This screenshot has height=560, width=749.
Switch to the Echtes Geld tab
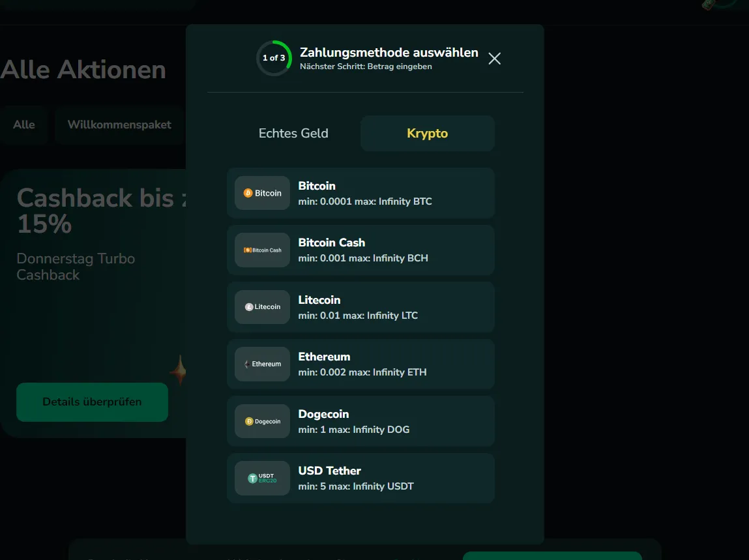click(293, 133)
